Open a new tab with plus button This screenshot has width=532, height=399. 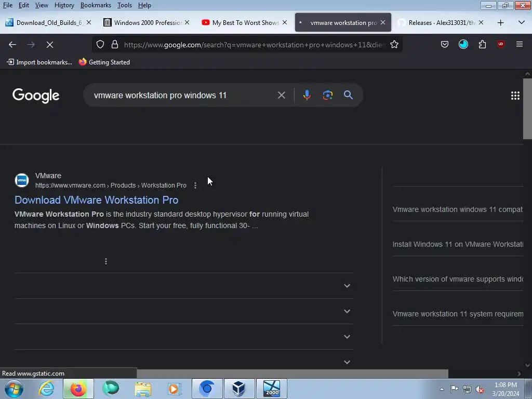(500, 22)
